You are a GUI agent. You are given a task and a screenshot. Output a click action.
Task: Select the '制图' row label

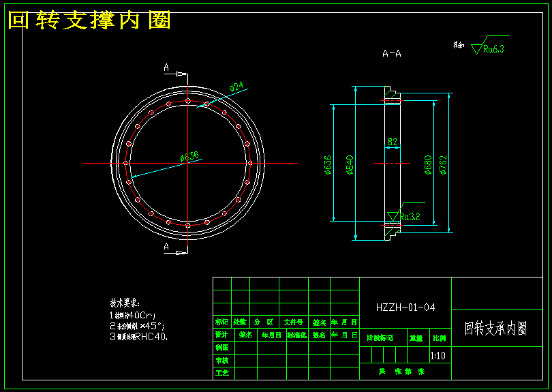pos(221,348)
